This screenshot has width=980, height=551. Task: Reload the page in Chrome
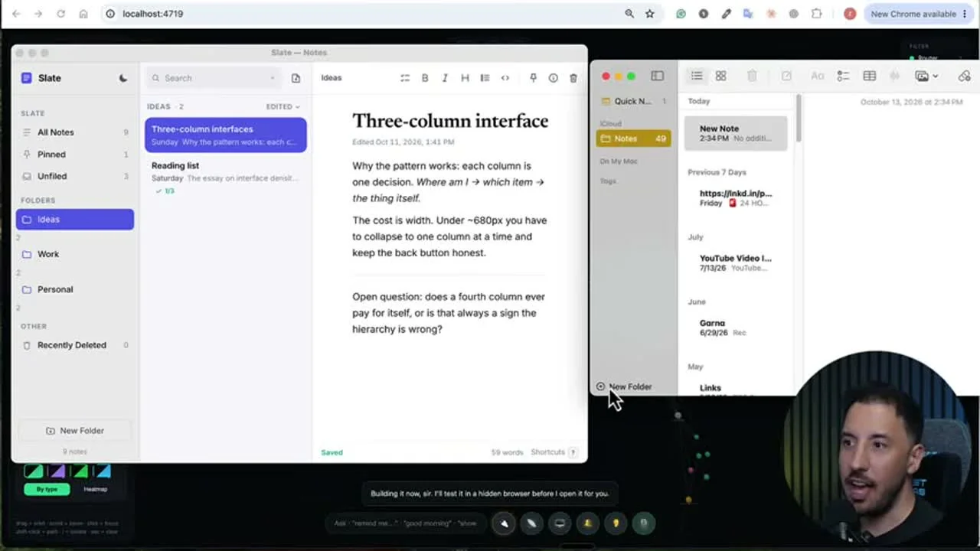click(x=60, y=14)
